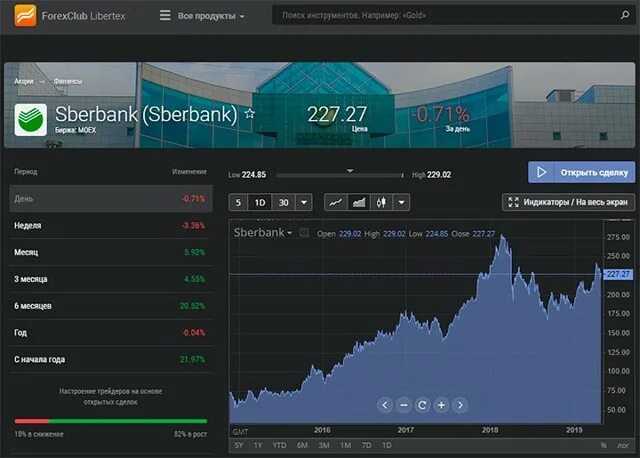Expand the Sberbank chart symbol dropdown
Viewport: 640px width, 458px height.
point(263,233)
